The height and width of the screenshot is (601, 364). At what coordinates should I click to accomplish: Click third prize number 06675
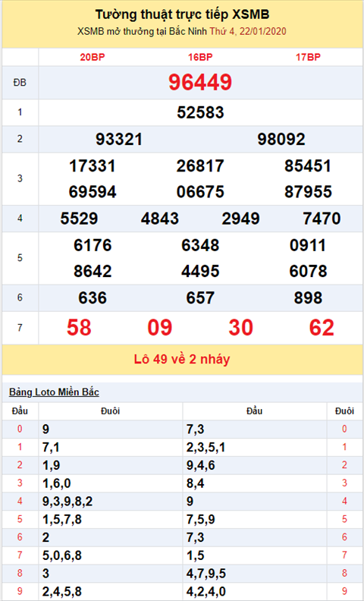[200, 192]
